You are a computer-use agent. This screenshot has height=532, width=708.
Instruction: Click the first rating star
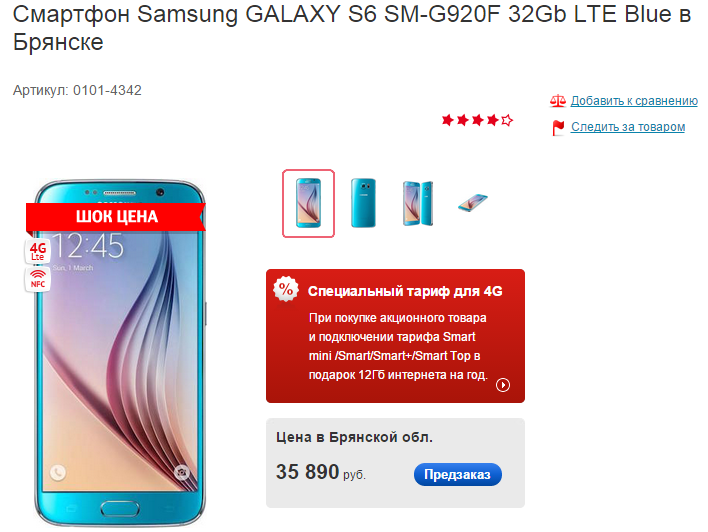pos(447,120)
